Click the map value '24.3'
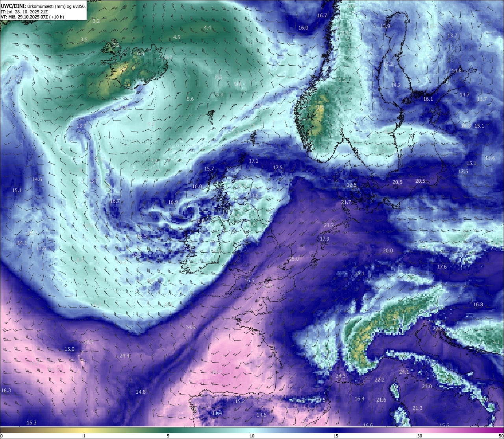 coord(341,376)
